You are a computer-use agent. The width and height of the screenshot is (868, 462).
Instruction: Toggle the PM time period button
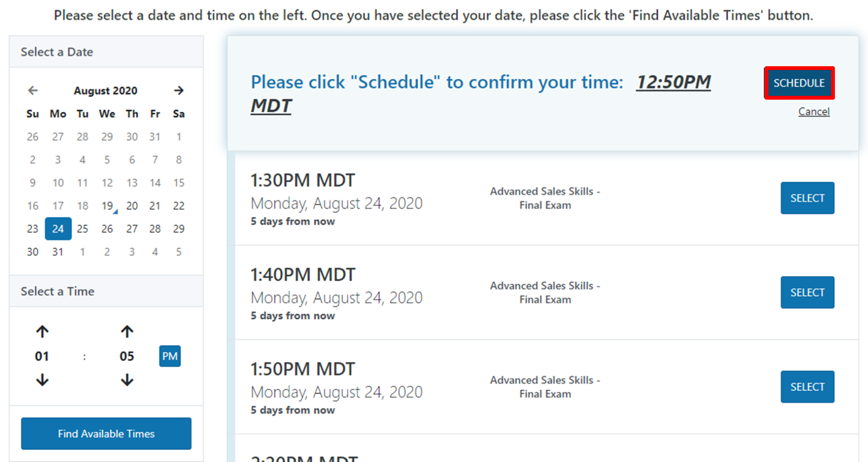170,356
